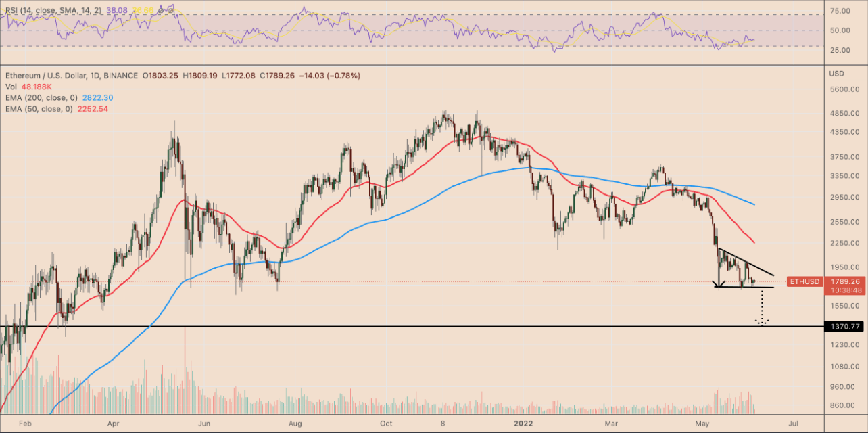Screen dimensions: 868x433
Task: Click the 2022 marker on the time axis
Action: [x=522, y=424]
